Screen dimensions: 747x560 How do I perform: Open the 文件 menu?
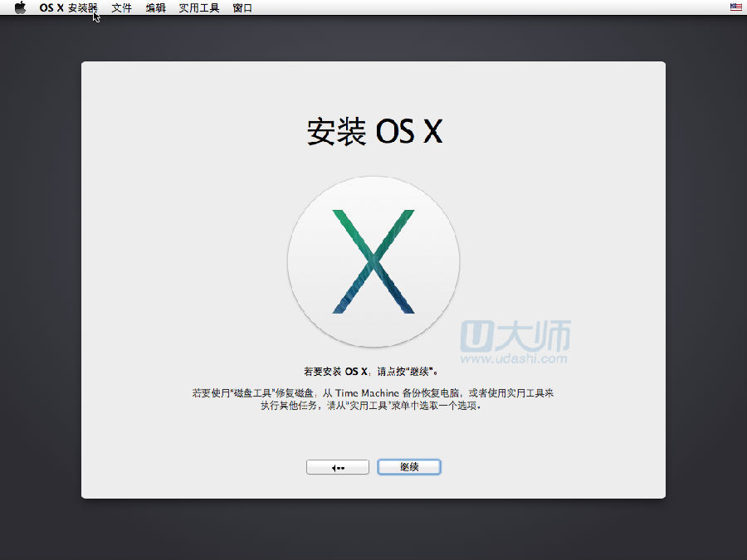[x=121, y=7]
